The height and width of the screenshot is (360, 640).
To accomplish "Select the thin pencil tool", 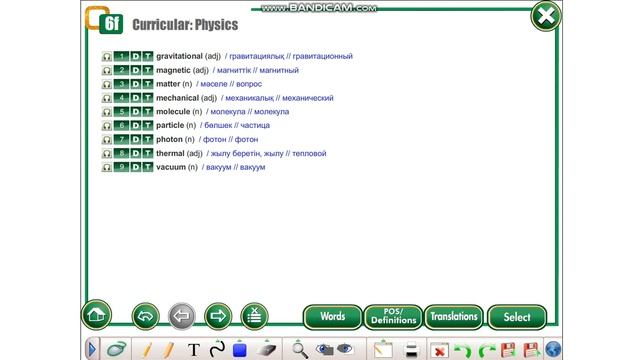I will tap(147, 350).
